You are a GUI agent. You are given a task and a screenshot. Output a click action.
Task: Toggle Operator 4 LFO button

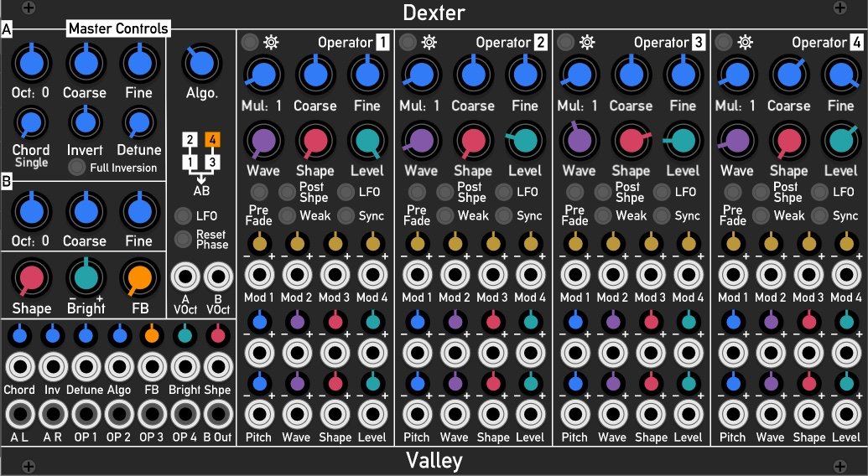click(819, 192)
